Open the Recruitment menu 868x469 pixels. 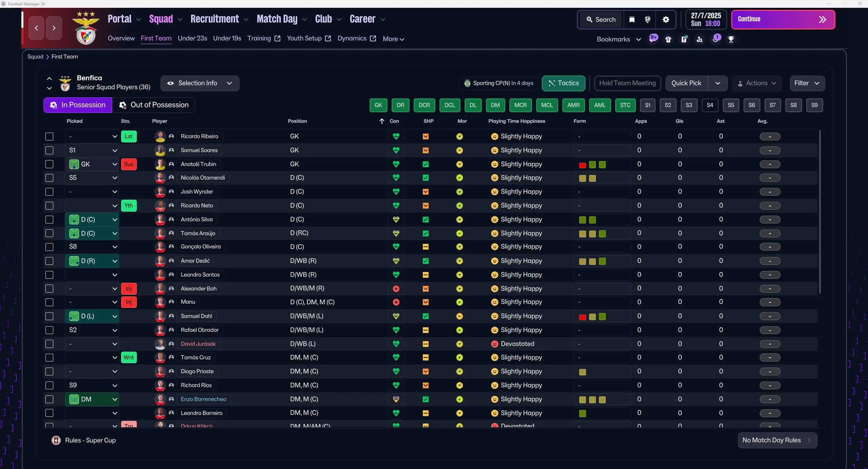pos(215,19)
